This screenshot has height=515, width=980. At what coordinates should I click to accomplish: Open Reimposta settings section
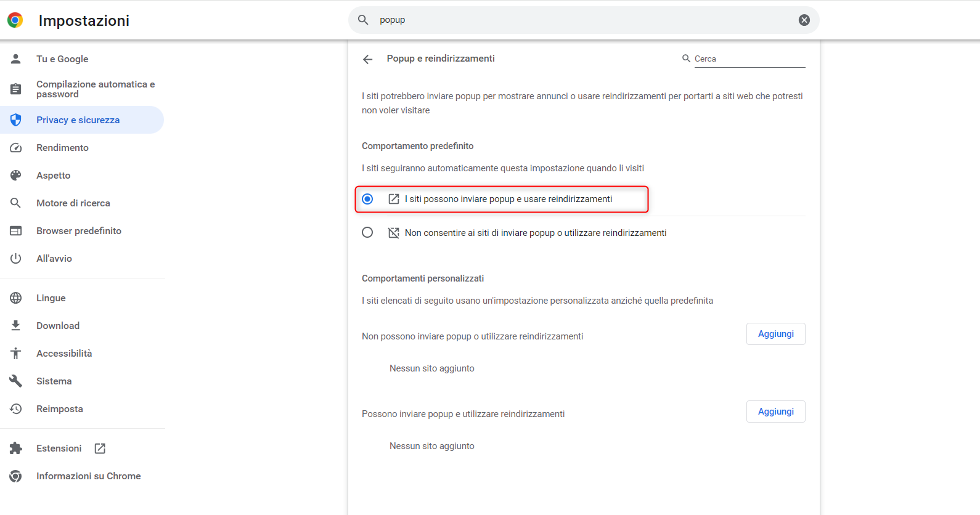click(x=59, y=409)
